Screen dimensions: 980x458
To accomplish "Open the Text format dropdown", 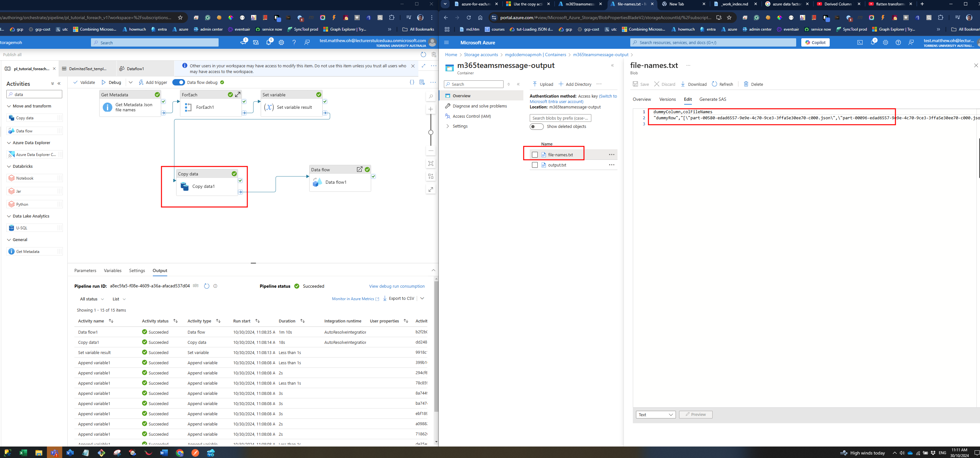I will click(655, 415).
